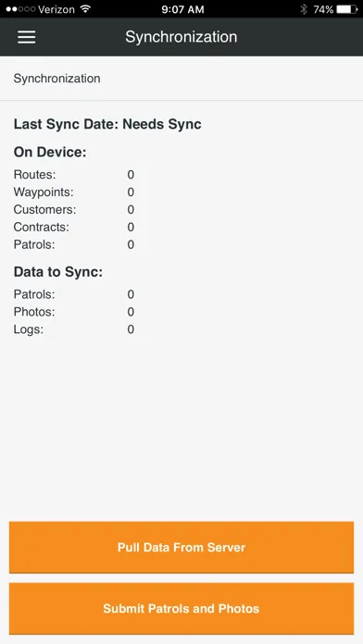
Task: Tap the 9:07 AM clock
Action: [182, 9]
